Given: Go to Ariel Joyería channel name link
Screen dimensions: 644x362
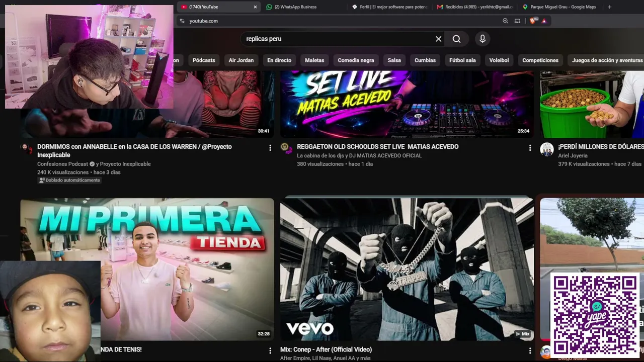Looking at the screenshot, I should [x=573, y=156].
